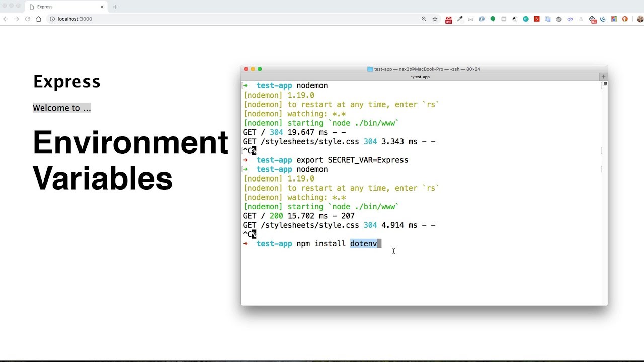Open the Chrome profile avatar
Screen dimensions: 644x362
pyautogui.click(x=640, y=19)
